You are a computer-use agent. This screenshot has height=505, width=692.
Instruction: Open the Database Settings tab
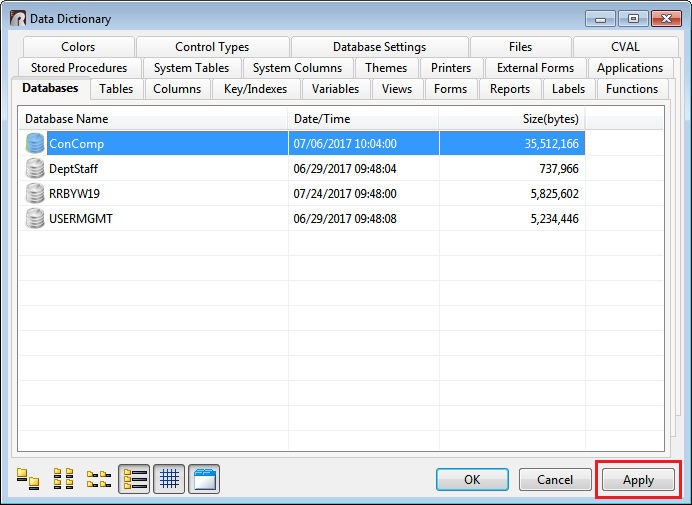click(x=379, y=47)
